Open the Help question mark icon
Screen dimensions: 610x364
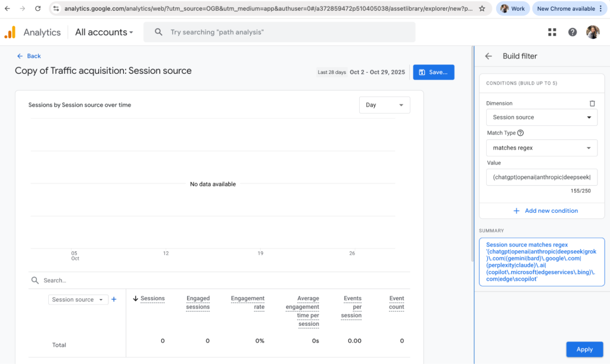[572, 32]
